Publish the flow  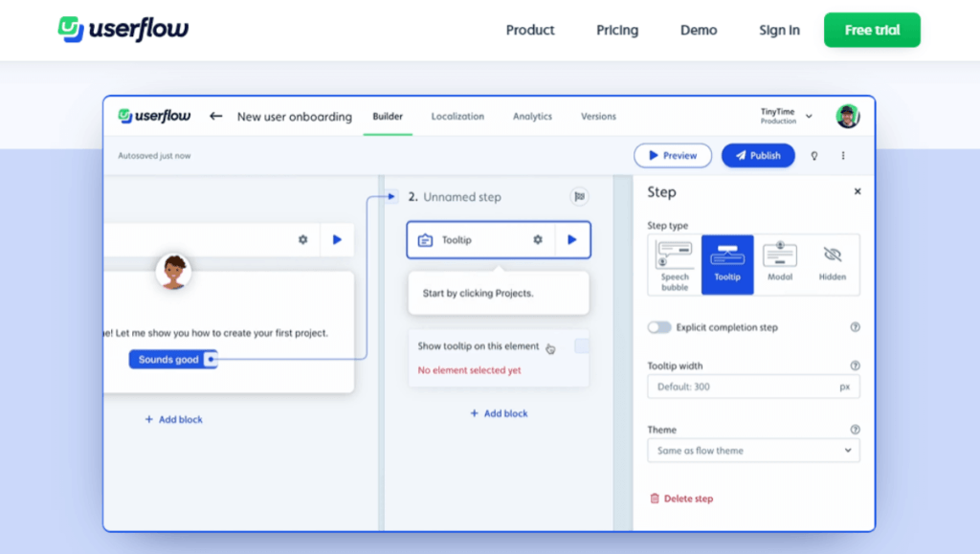[x=758, y=155]
